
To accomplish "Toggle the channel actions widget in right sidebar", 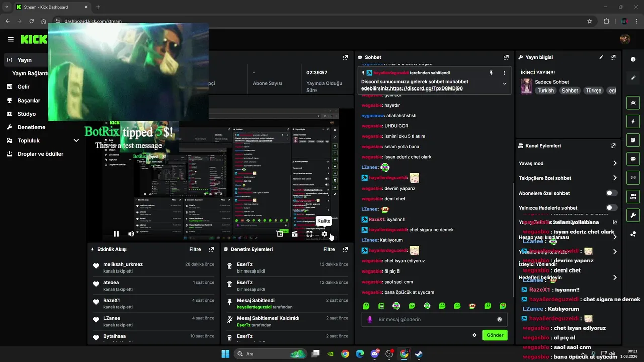I will tap(633, 196).
